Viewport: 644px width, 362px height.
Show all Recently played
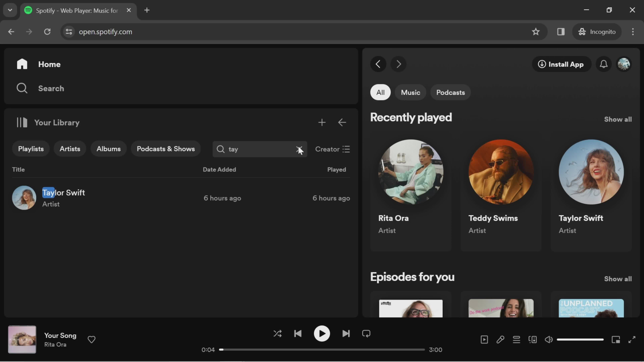[618, 119]
